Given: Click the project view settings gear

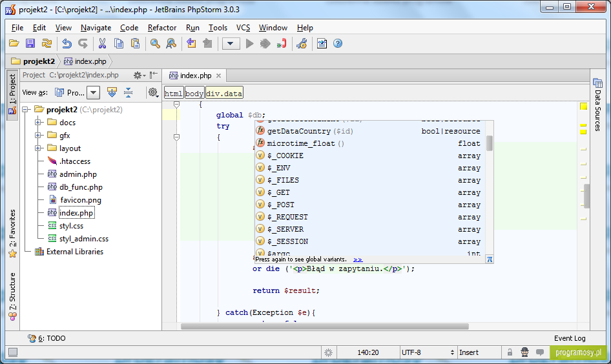Looking at the screenshot, I should coord(153,92).
